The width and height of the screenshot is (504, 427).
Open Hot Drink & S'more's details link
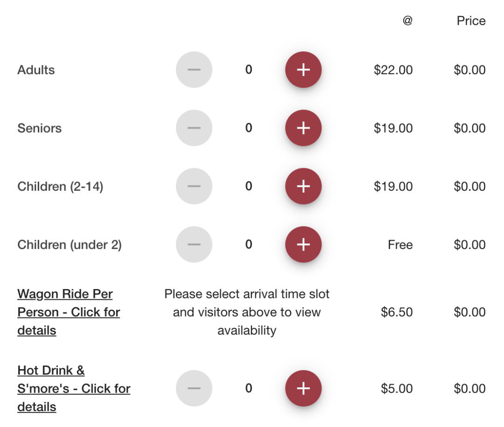tap(74, 388)
